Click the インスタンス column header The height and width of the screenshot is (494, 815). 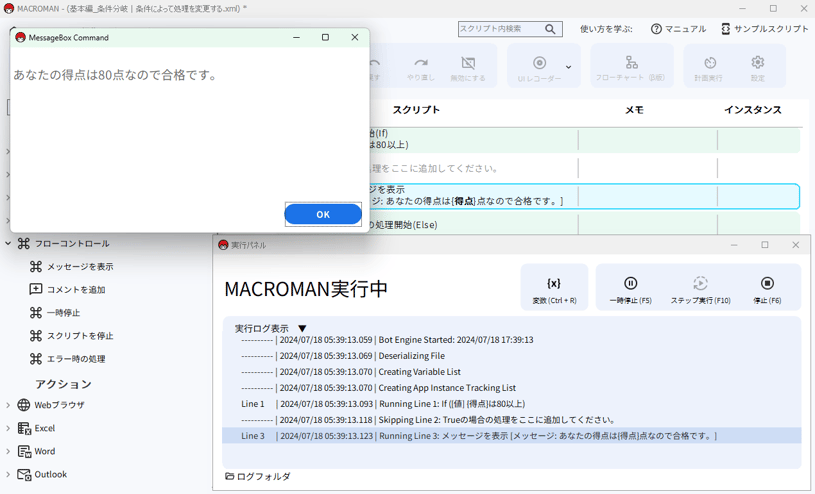753,110
